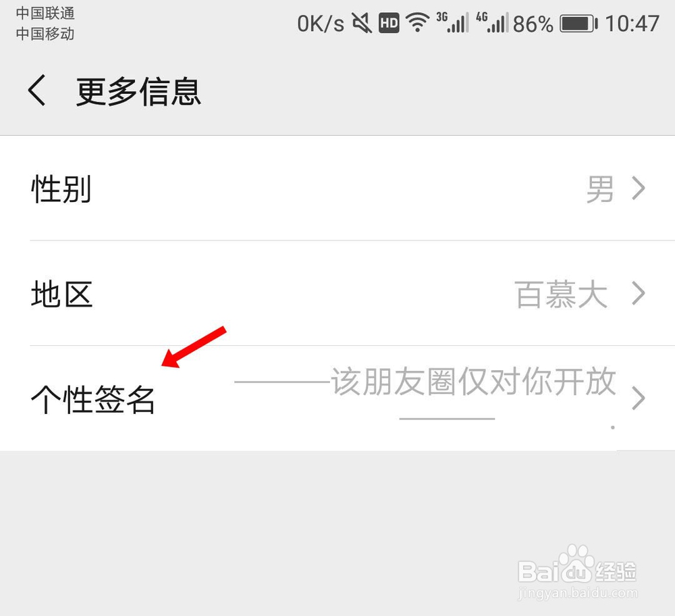Expand the 性别 row chevron
Screen dimensions: 675x616
pyautogui.click(x=639, y=188)
